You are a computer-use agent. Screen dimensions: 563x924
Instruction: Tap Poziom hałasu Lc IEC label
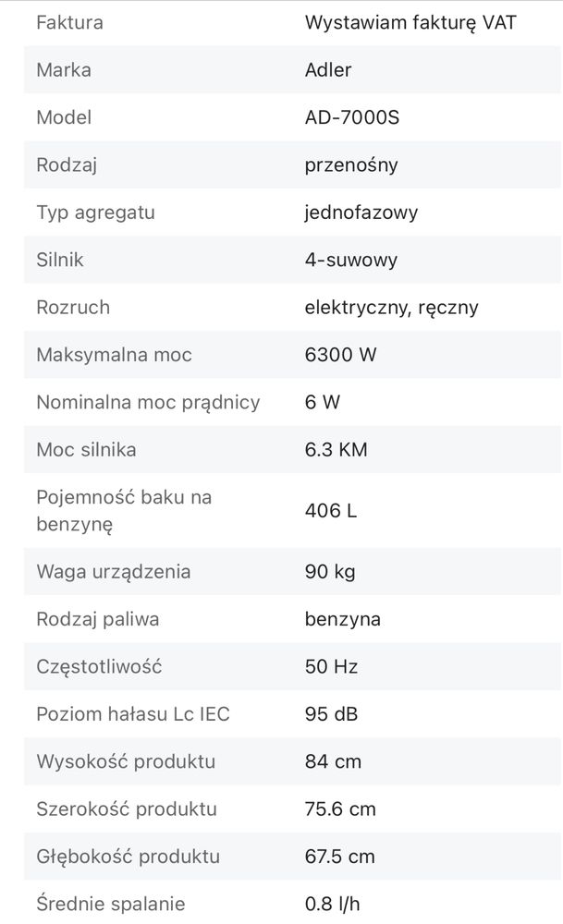pyautogui.click(x=133, y=714)
